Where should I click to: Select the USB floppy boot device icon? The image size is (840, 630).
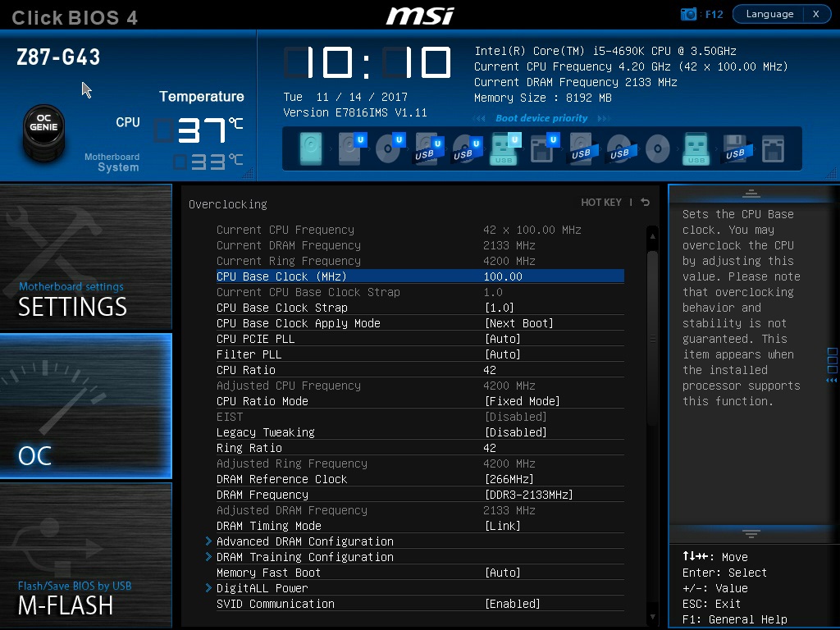[736, 148]
